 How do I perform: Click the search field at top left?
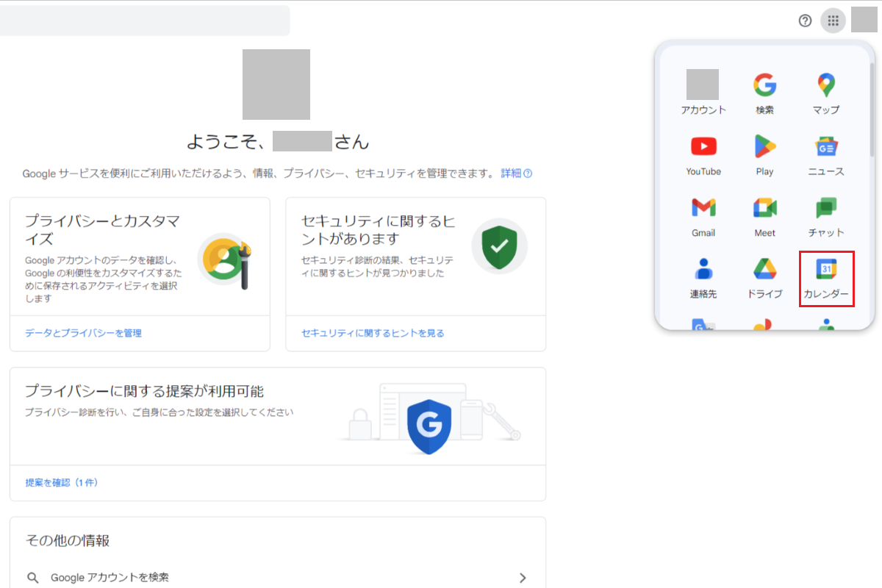click(x=145, y=21)
